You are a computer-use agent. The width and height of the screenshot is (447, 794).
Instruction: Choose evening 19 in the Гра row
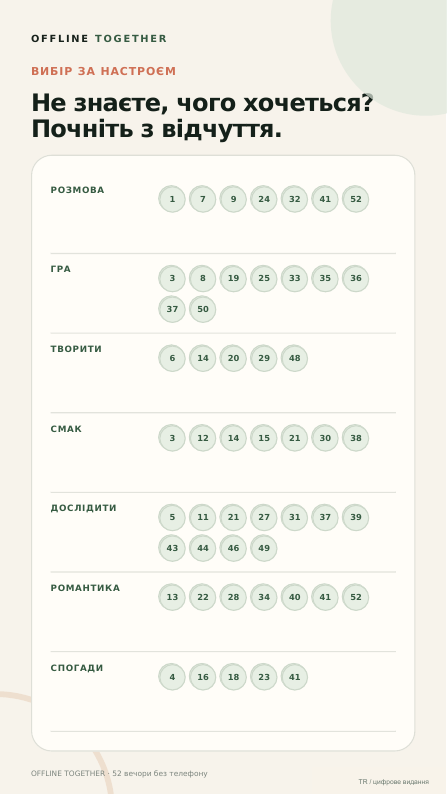233,279
